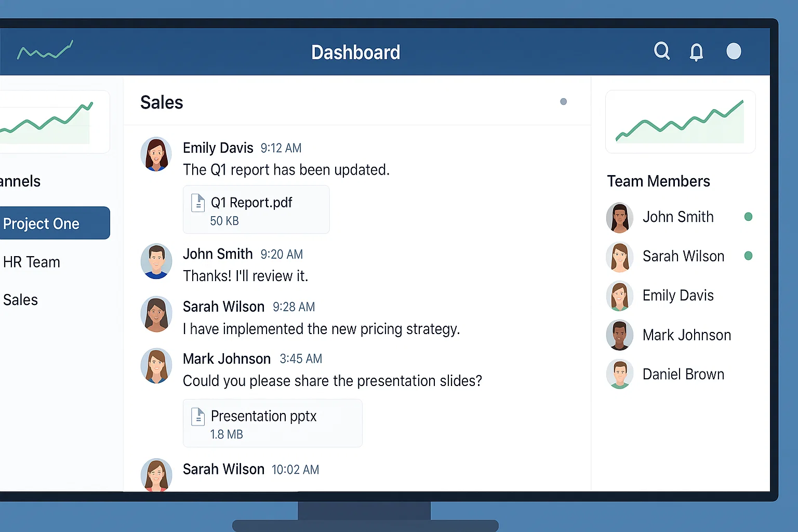The height and width of the screenshot is (532, 798).
Task: Click John Smith's green online status dot
Action: point(748,217)
